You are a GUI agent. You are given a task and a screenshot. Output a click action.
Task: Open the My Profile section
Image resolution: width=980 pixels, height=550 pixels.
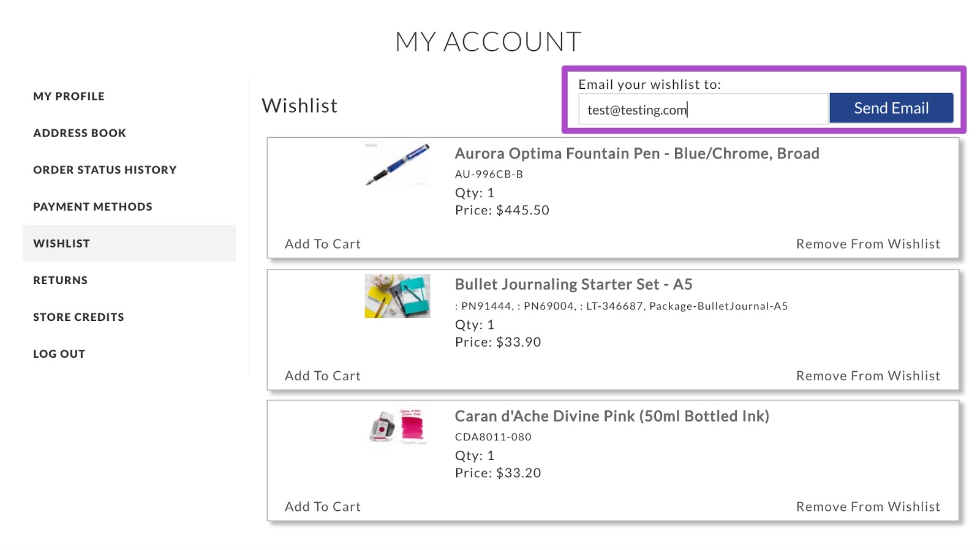(x=69, y=96)
